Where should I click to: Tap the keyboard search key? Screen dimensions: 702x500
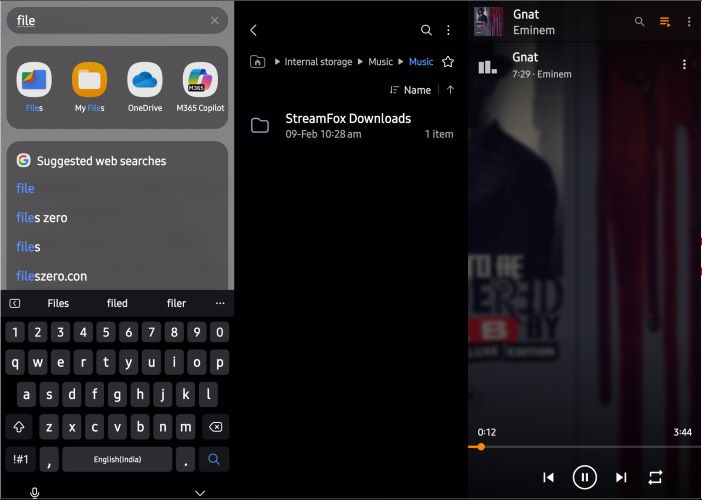(214, 459)
